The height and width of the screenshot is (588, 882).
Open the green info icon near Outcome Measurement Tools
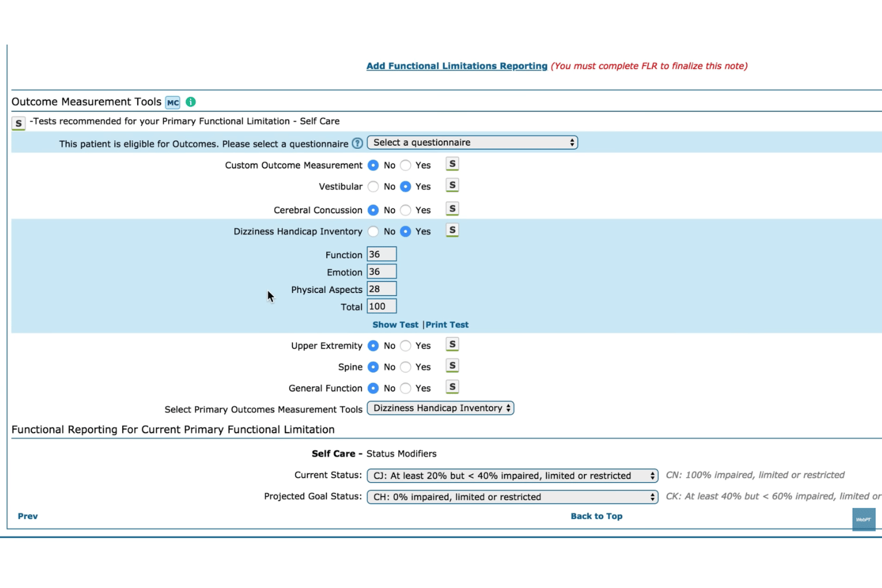click(191, 102)
